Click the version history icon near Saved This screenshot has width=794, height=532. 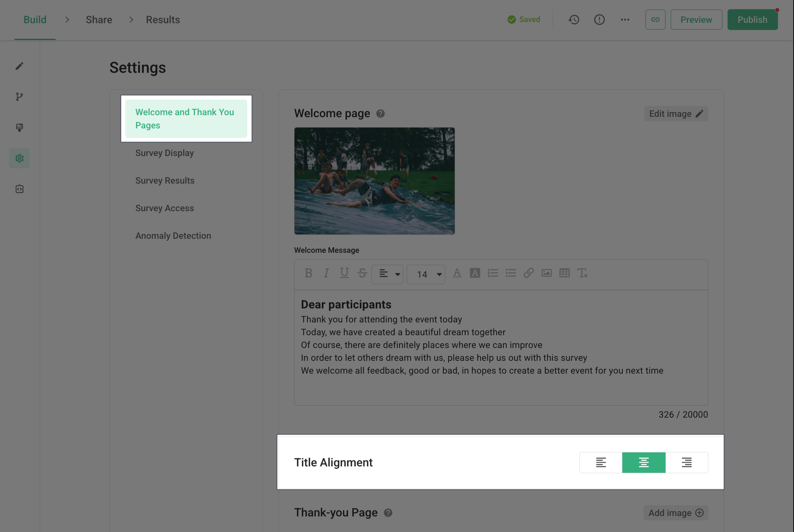pyautogui.click(x=573, y=19)
